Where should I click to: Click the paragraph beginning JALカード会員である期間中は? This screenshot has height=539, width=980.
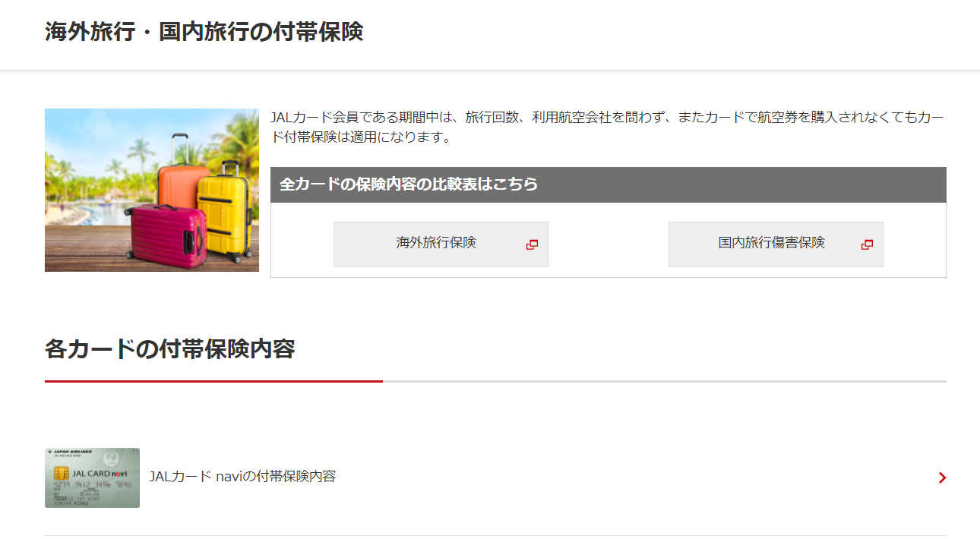point(608,128)
